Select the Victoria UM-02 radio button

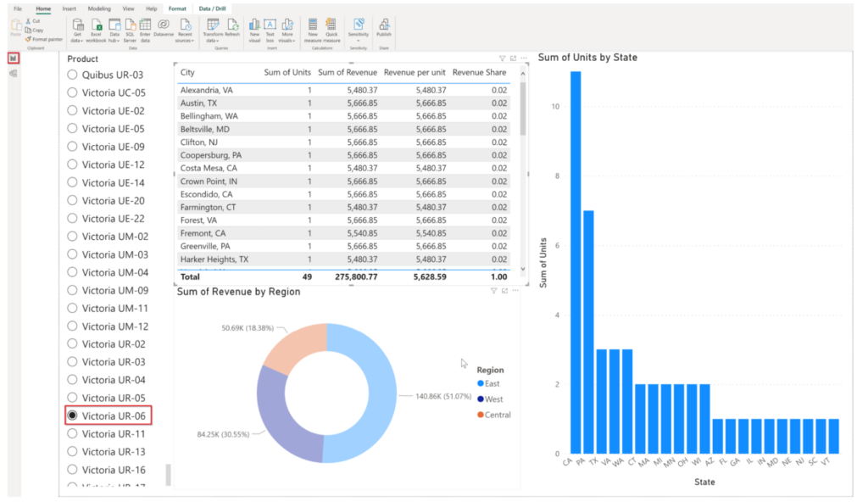point(72,236)
